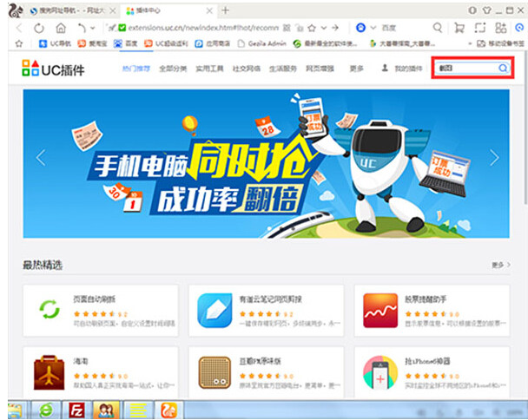Image resolution: width=528 pixels, height=420 pixels.
Task: Click the 海淘 shopping bag airplane icon
Action: click(49, 372)
